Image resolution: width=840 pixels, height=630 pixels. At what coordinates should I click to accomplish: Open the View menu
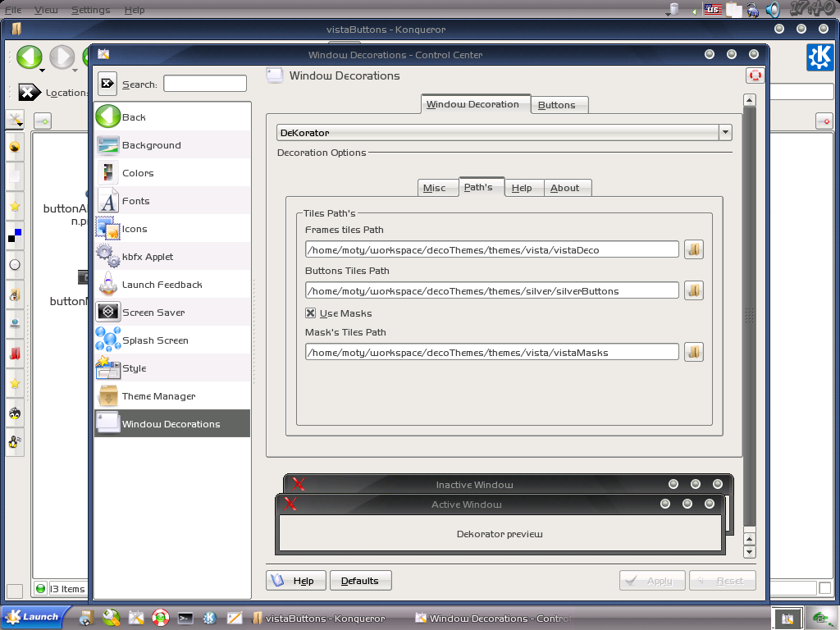[46, 10]
